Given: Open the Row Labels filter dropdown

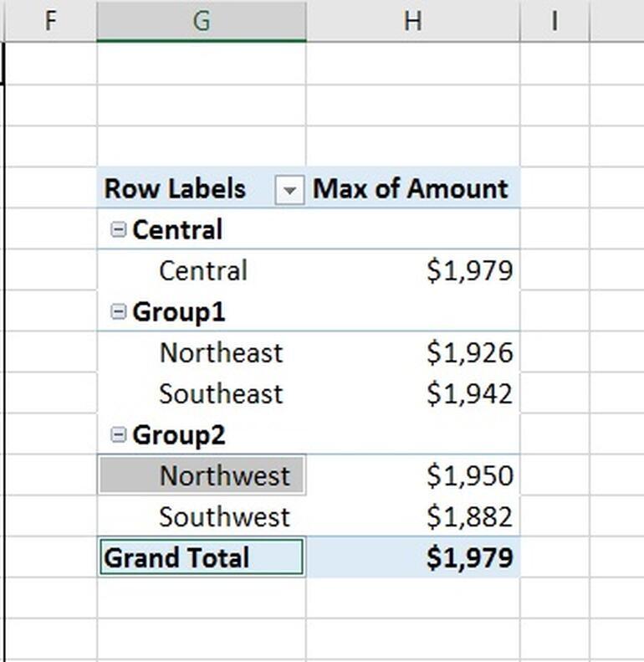Looking at the screenshot, I should point(289,190).
